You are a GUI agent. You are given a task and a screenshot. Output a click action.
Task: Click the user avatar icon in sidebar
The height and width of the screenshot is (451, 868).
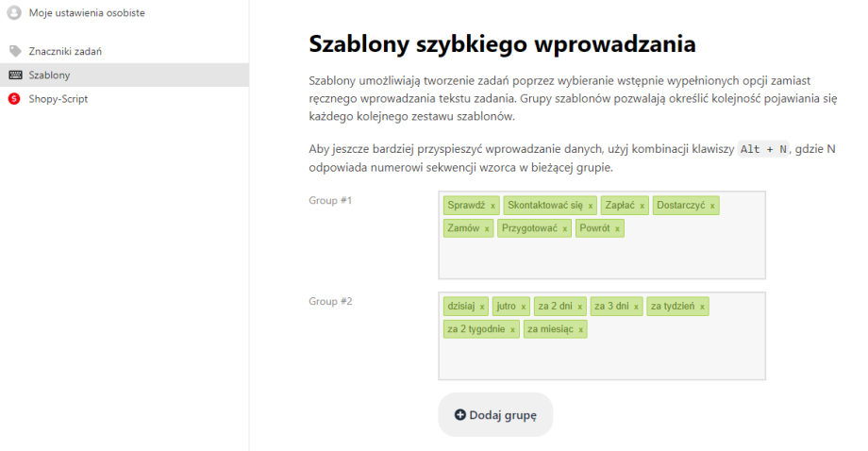pyautogui.click(x=14, y=13)
